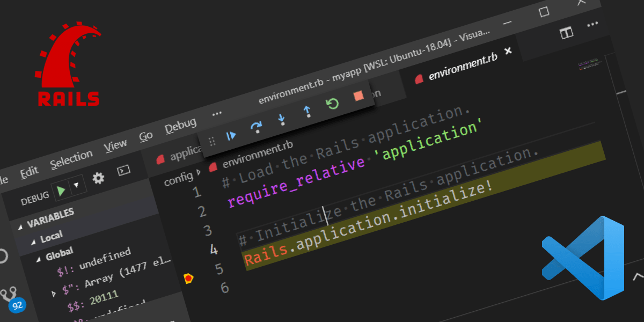The height and width of the screenshot is (322, 644).
Task: Click the Step Out debug icon
Action: coord(307,111)
